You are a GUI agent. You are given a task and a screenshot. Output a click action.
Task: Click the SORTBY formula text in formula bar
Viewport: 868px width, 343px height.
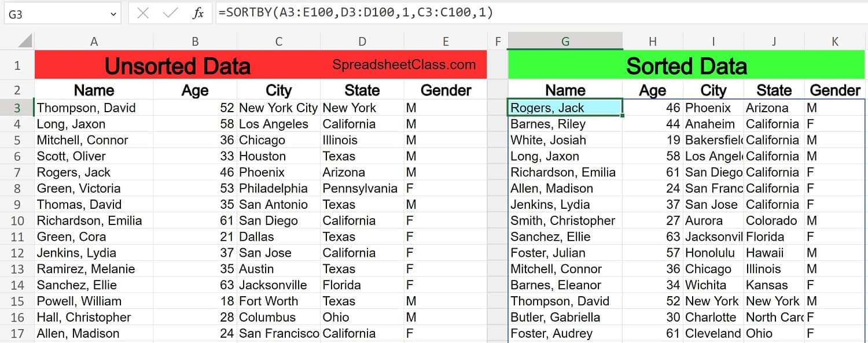[x=355, y=12]
